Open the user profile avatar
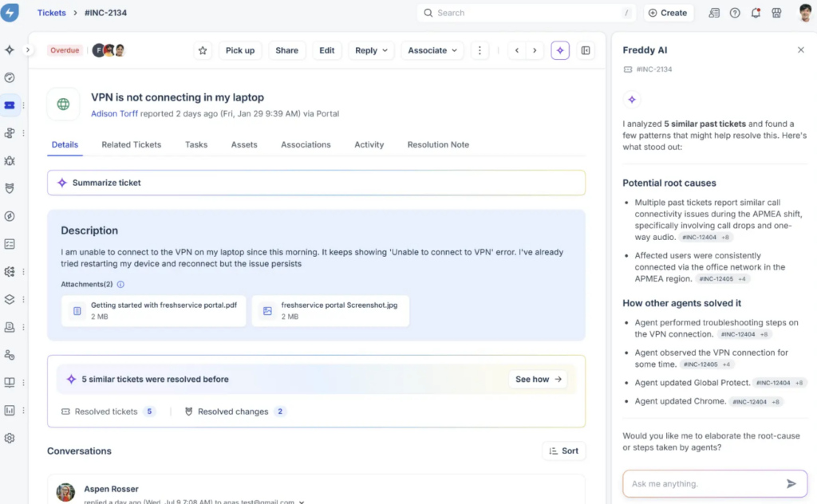Viewport: 817px width, 504px height. [806, 13]
